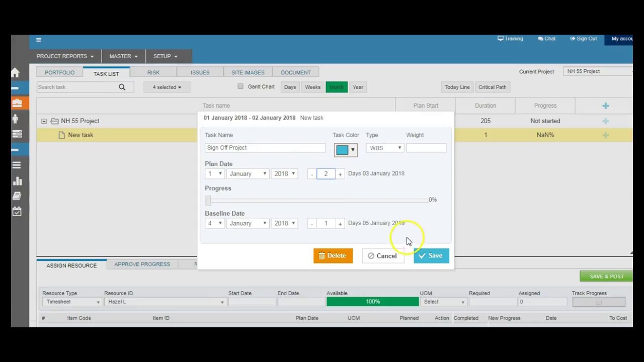Viewport: 644px width, 362px height.
Task: Open the Resource ID Hazel L dropdown
Action: point(165,302)
